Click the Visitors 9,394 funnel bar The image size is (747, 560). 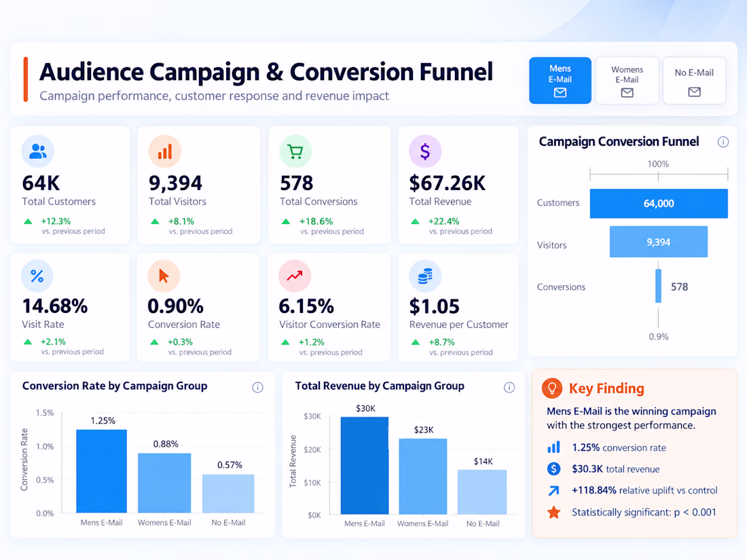[x=659, y=242]
